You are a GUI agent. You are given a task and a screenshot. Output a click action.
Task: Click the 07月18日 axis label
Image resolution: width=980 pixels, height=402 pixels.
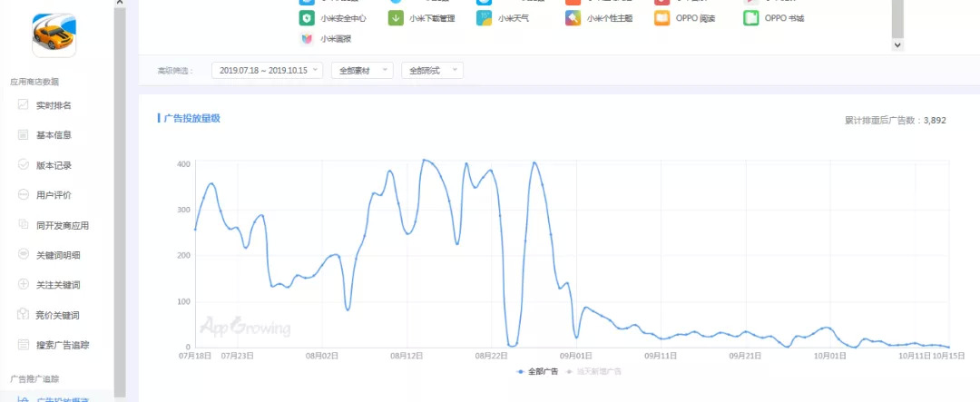[x=195, y=356]
